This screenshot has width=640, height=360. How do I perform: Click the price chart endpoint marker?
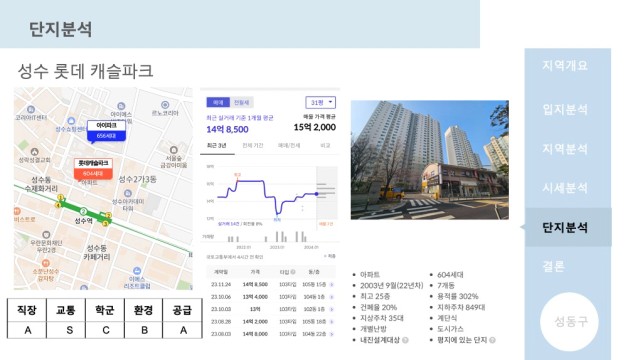click(316, 194)
